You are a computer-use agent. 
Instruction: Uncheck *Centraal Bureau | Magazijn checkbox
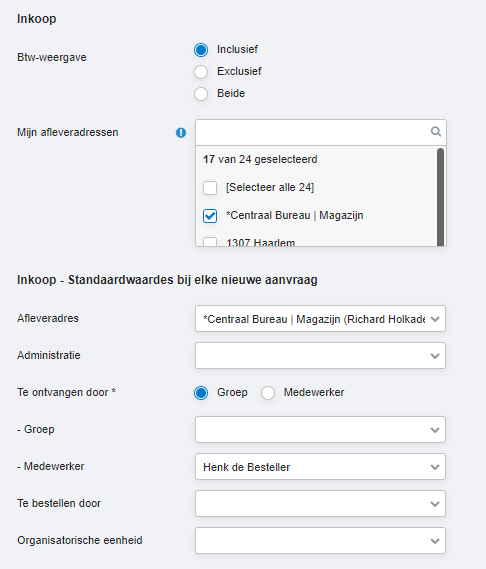[x=210, y=216]
